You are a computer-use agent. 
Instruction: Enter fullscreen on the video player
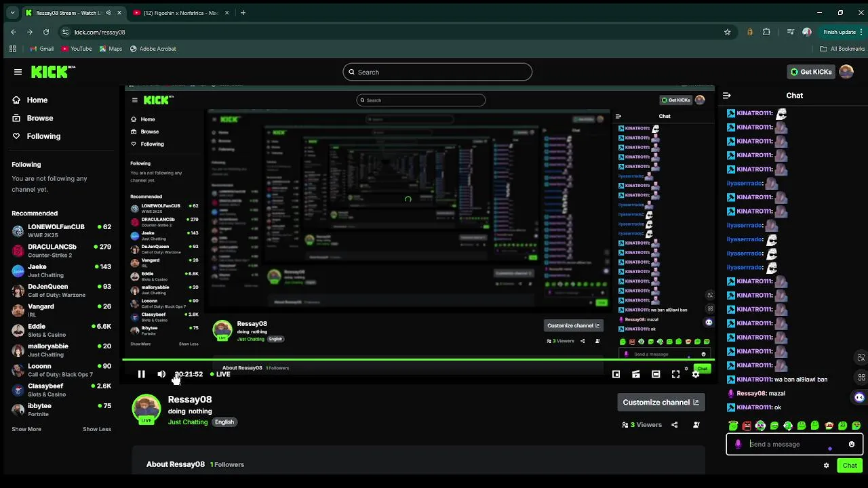tap(675, 374)
